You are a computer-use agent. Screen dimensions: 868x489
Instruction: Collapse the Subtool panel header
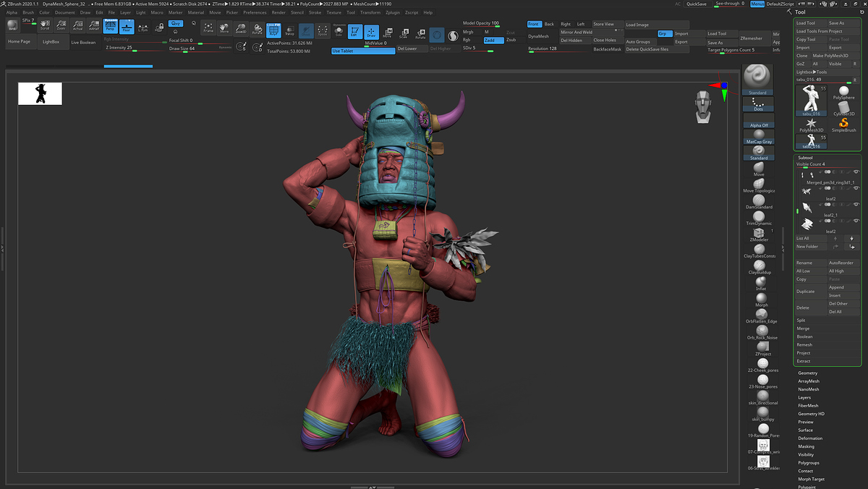(x=805, y=158)
